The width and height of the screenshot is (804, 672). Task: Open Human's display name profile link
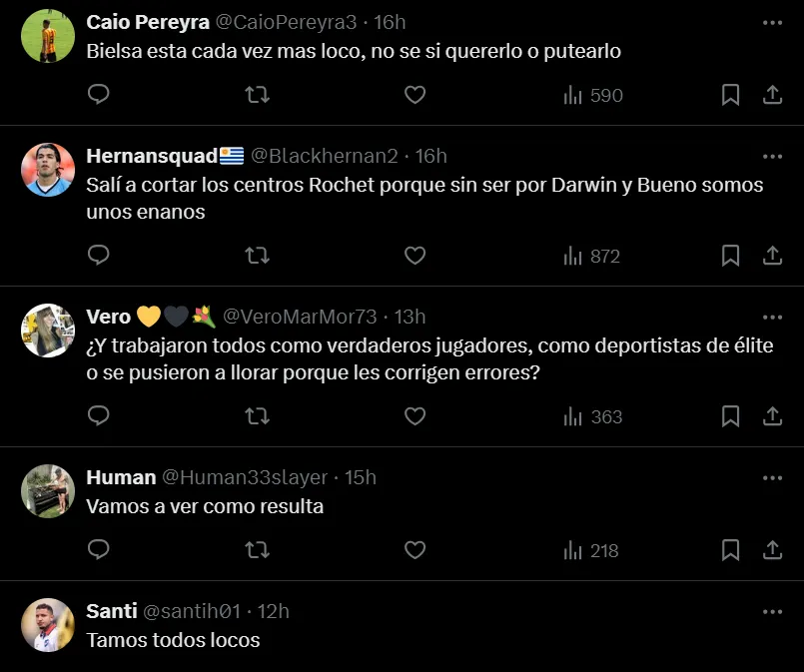[x=121, y=477]
